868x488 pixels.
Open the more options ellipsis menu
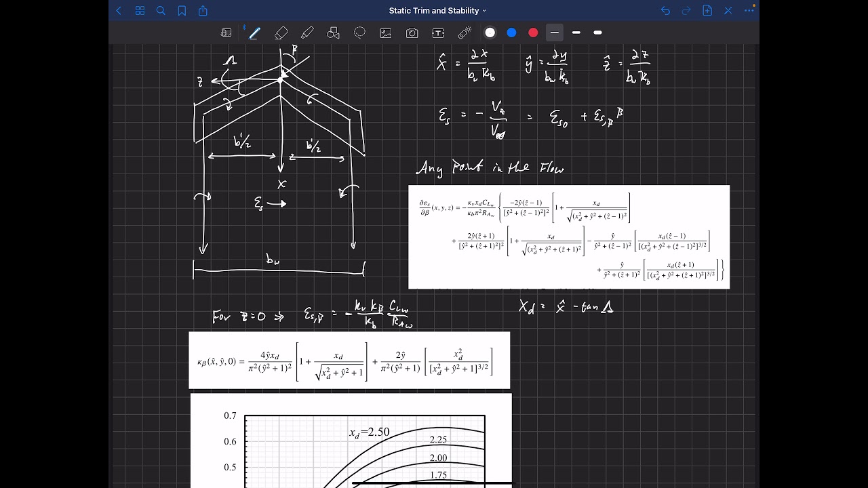click(x=749, y=11)
